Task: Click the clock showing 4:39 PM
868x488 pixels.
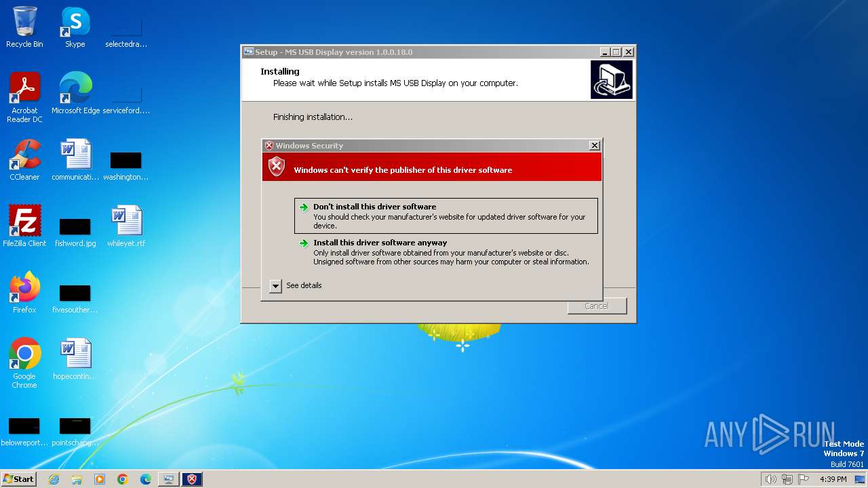Action: click(833, 479)
